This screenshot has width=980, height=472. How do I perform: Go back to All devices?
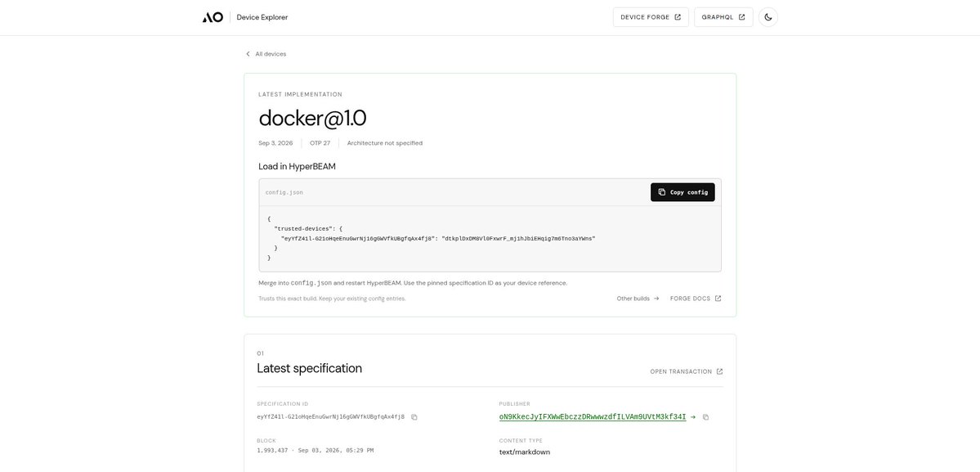click(266, 54)
